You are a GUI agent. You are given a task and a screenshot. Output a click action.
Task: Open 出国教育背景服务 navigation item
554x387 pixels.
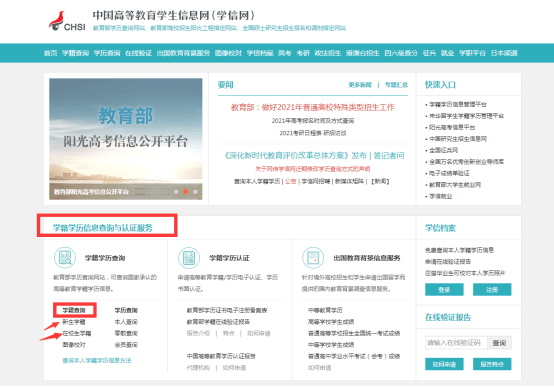(183, 53)
